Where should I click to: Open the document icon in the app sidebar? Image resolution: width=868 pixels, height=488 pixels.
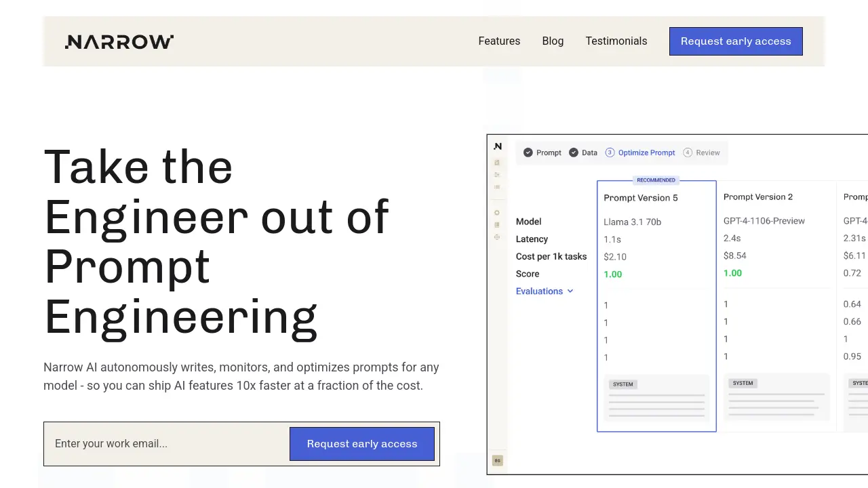[497, 163]
